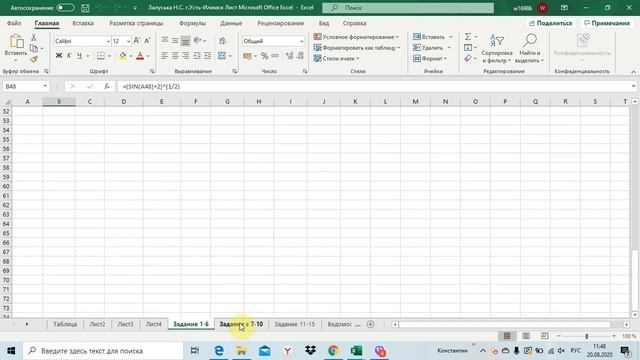The image size is (640, 360).
Task: Open the Excel icon on the Windows taskbar
Action: 356,351
